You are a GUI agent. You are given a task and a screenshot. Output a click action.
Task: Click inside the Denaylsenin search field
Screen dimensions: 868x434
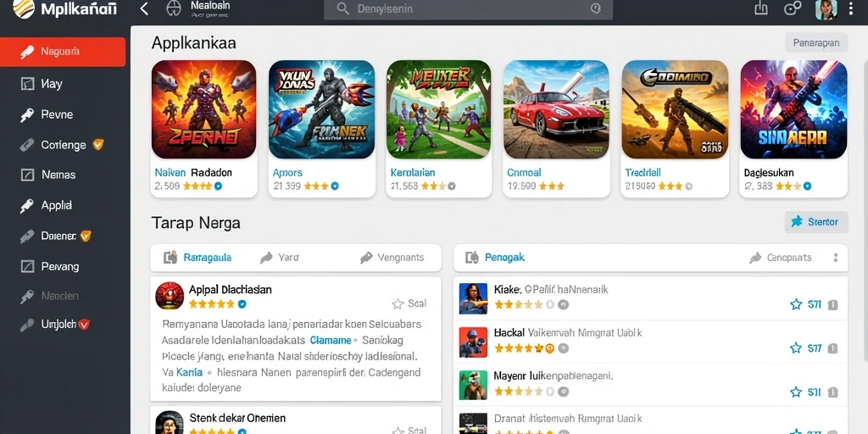[468, 9]
